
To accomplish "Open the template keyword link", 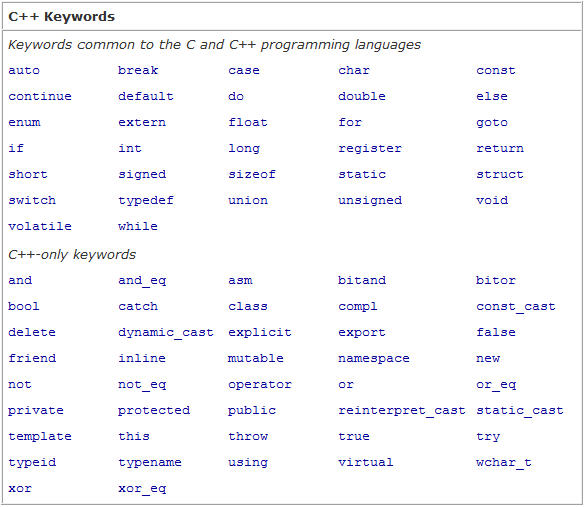I will pyautogui.click(x=40, y=437).
